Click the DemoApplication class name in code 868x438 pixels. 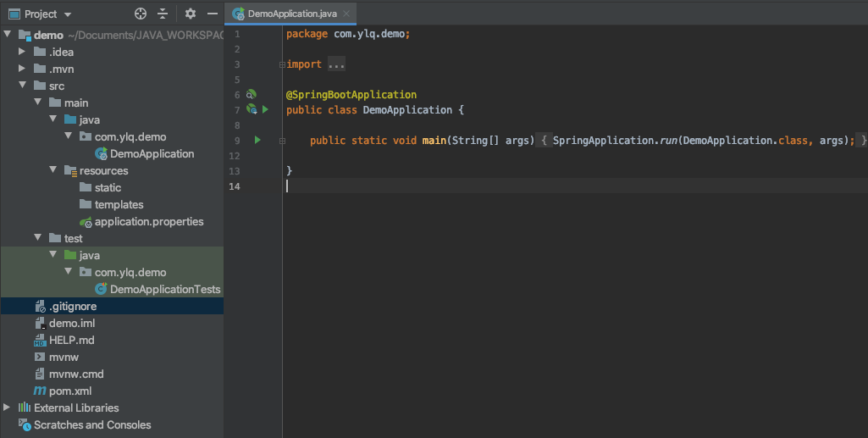coord(407,109)
